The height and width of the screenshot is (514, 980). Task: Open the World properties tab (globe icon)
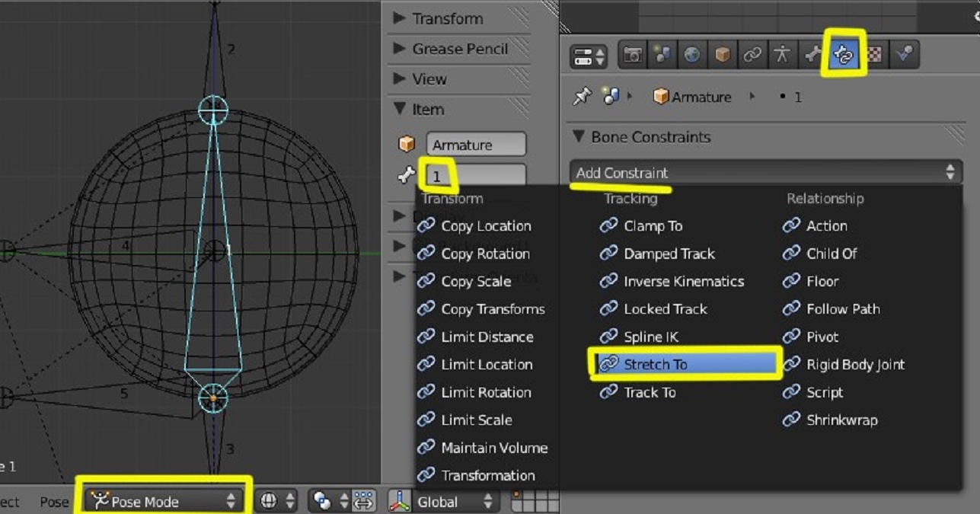tap(691, 55)
